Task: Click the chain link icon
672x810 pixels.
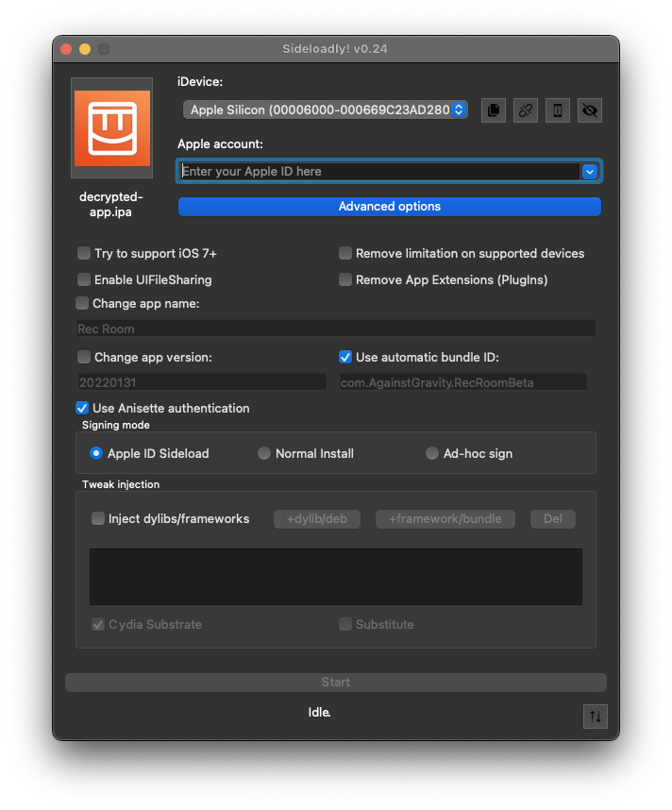Action: coord(526,110)
